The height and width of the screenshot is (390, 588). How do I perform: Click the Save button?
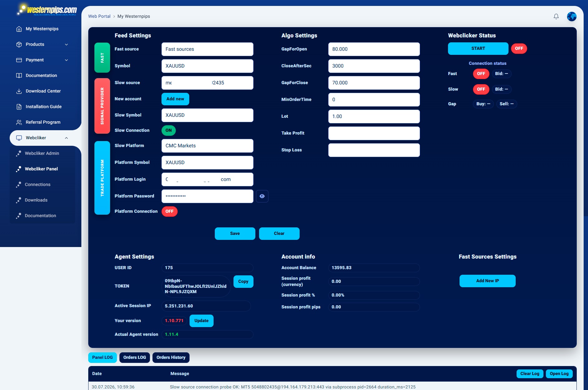point(235,234)
